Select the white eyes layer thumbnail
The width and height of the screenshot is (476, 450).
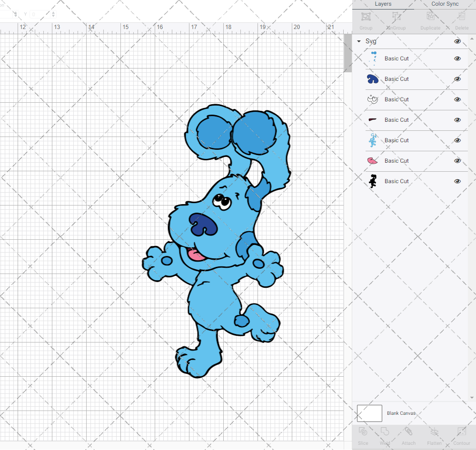click(x=373, y=99)
